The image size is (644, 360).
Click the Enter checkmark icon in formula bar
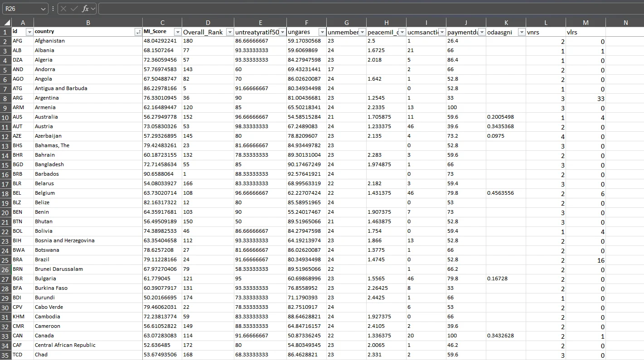coord(74,9)
